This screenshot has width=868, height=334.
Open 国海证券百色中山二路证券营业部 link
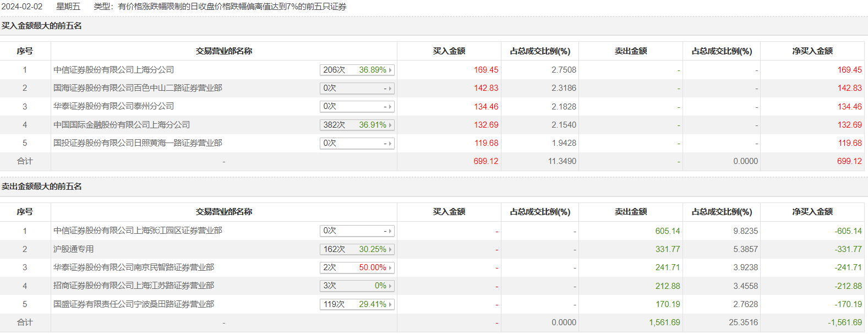coord(138,88)
